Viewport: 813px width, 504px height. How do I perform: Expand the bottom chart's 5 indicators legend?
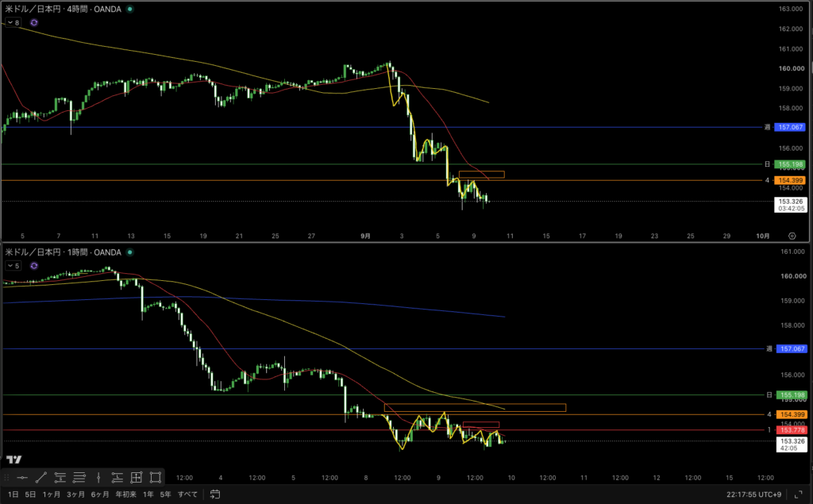[13, 266]
